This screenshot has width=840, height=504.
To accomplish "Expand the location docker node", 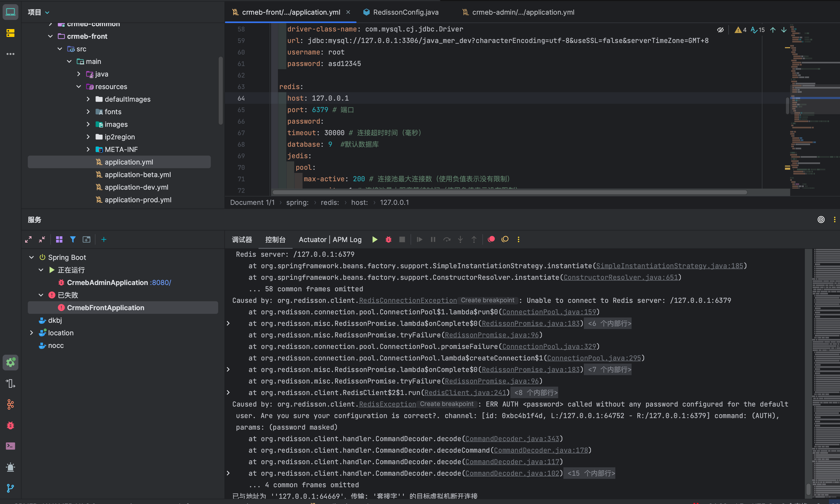I will pos(32,332).
